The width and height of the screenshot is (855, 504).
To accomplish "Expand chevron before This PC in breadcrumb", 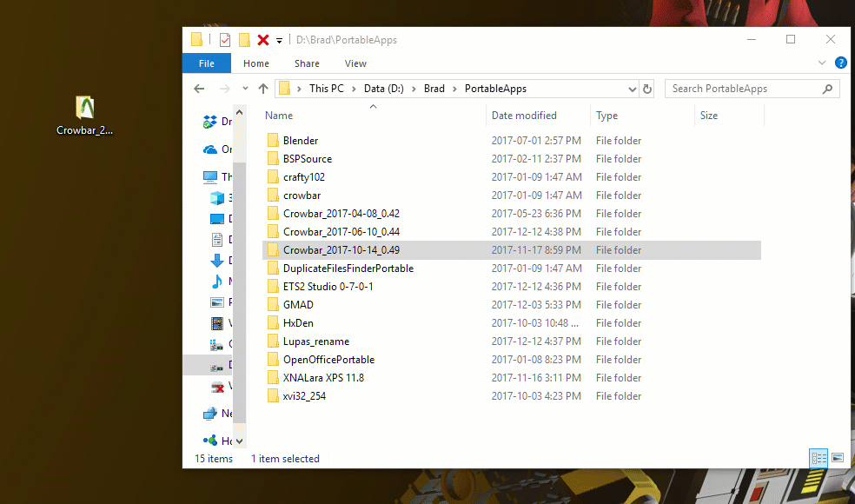I will (300, 89).
